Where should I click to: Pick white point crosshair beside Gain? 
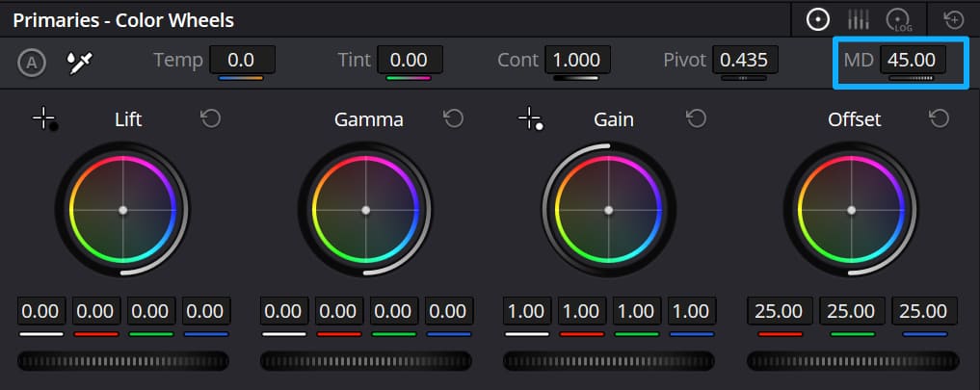click(x=531, y=118)
